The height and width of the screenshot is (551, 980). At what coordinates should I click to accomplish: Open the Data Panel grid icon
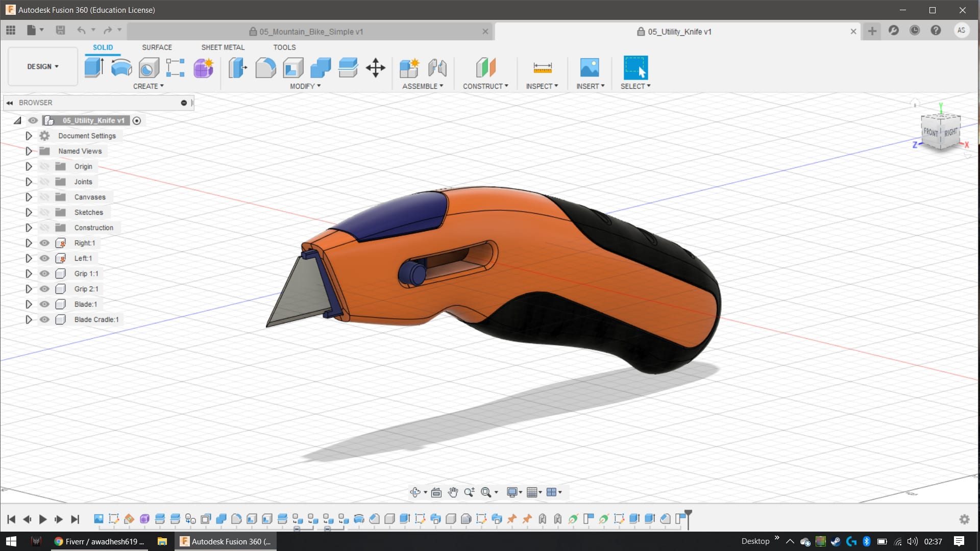[11, 31]
